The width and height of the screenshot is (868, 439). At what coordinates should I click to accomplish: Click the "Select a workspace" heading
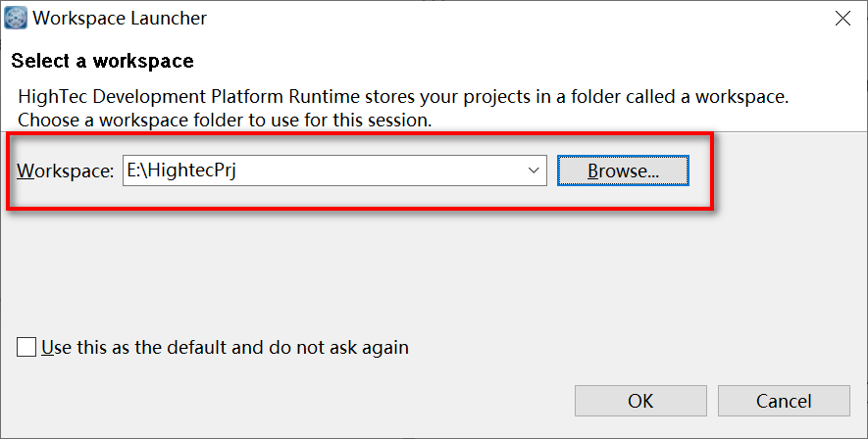tap(102, 61)
